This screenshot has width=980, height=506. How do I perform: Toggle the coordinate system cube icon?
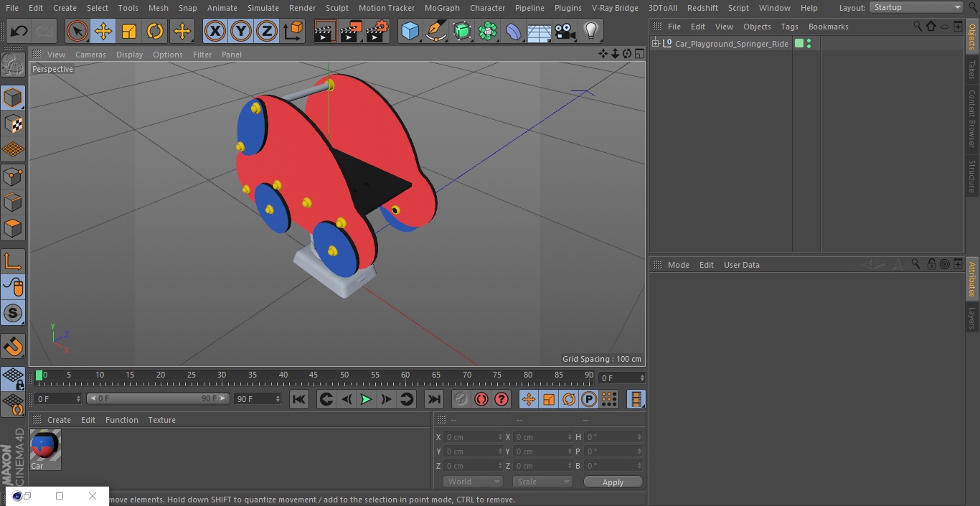click(x=293, y=31)
